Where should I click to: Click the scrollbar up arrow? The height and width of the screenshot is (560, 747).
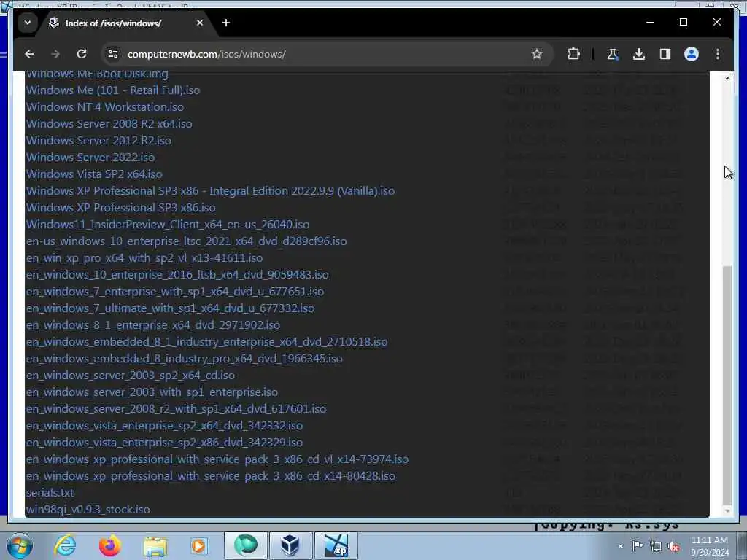pyautogui.click(x=727, y=78)
